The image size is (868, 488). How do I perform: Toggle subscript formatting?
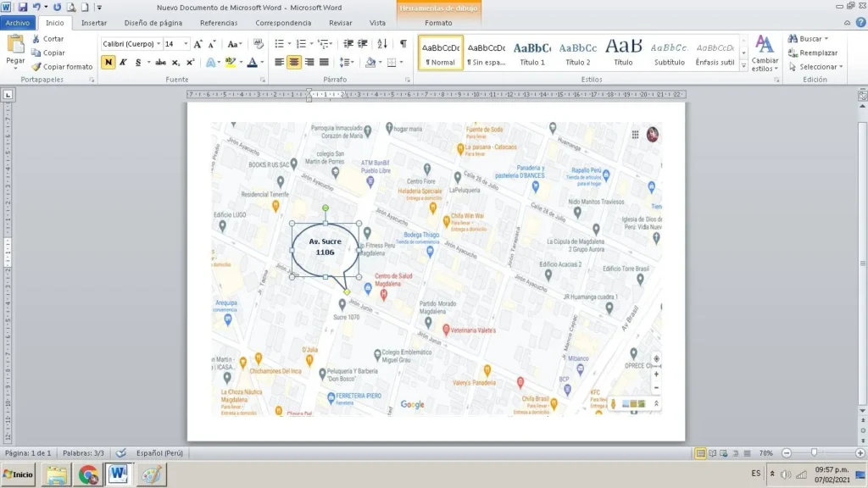(175, 62)
